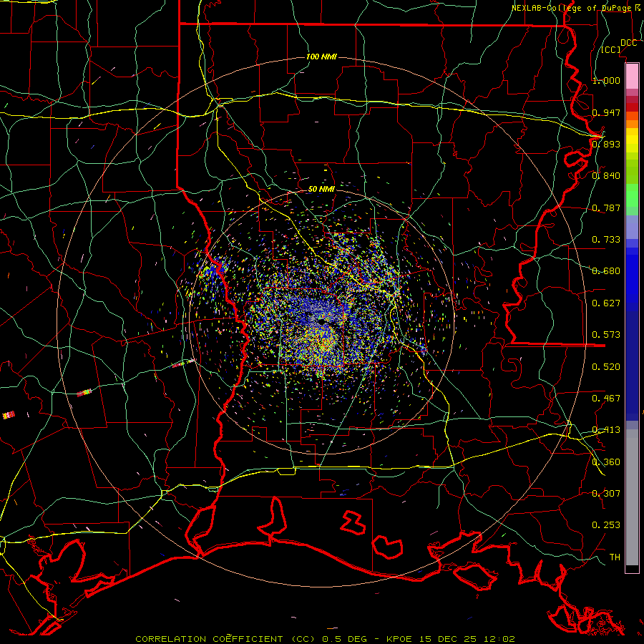Image resolution: width=644 pixels, height=644 pixels.
Task: Click the [CC] units label
Action: 611,49
